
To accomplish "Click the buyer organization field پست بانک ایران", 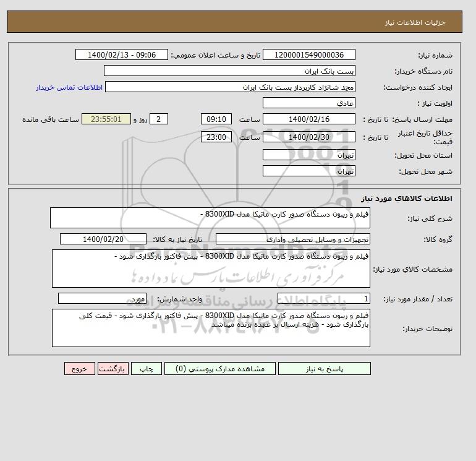I will click(229, 71).
